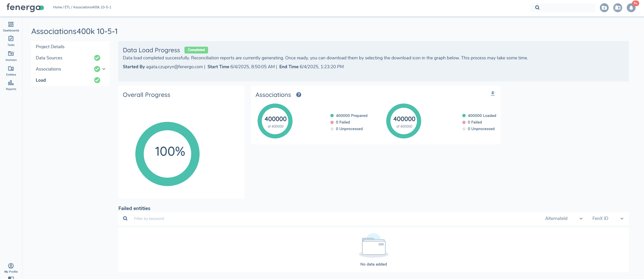
Task: Click the Associations step green checkmark
Action: 97,69
